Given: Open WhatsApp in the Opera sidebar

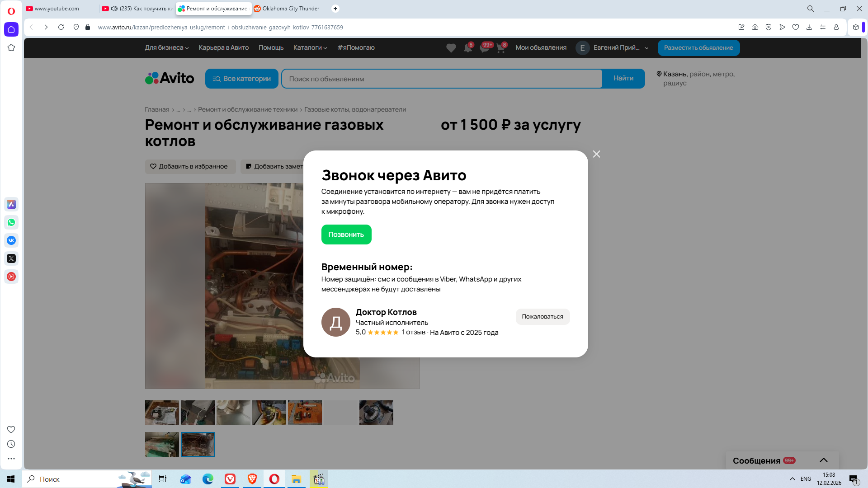Looking at the screenshot, I should click(x=11, y=222).
